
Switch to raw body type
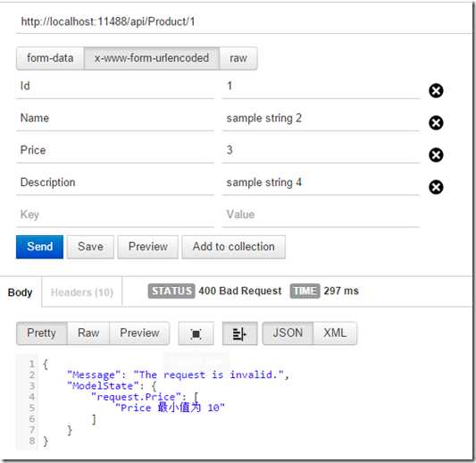click(x=238, y=58)
